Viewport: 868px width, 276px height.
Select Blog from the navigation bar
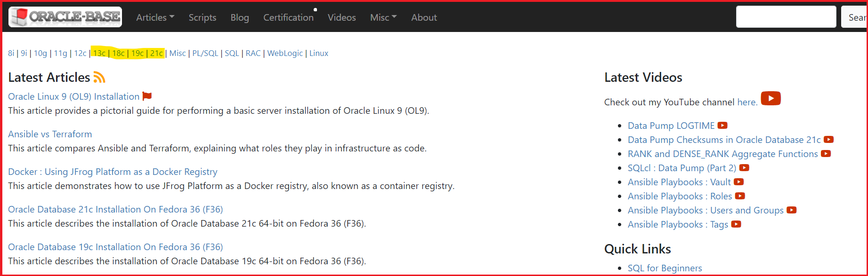coord(240,17)
